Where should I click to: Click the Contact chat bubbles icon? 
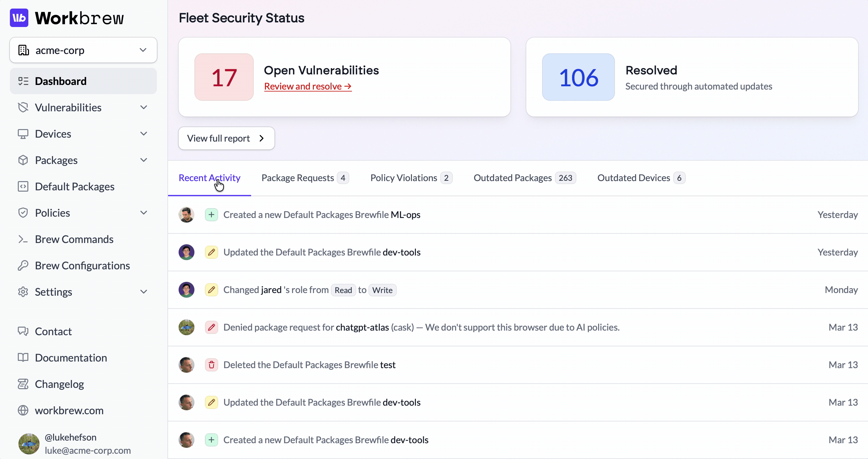[x=23, y=331]
